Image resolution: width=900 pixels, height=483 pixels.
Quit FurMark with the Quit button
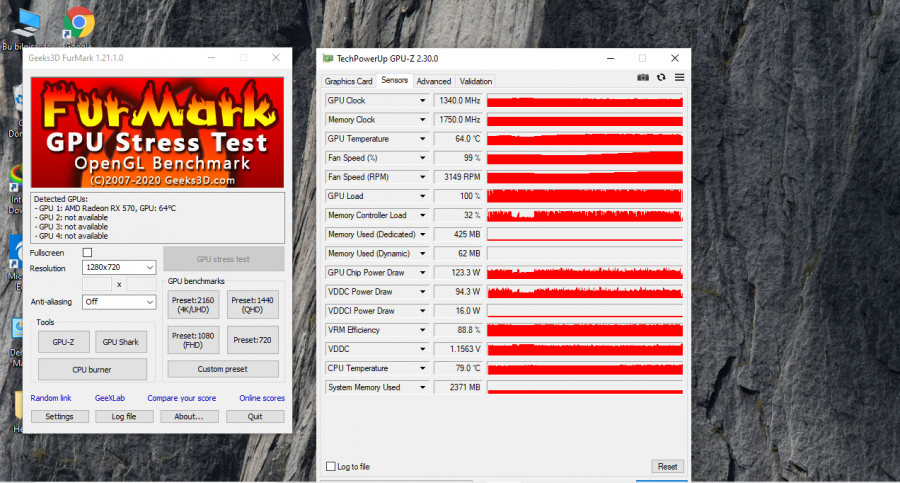tap(255, 416)
